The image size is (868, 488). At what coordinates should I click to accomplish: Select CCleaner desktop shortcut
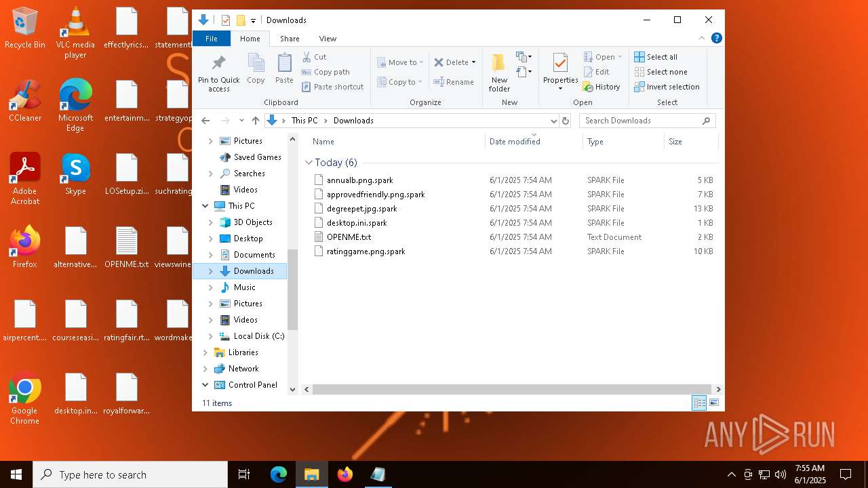tap(25, 101)
